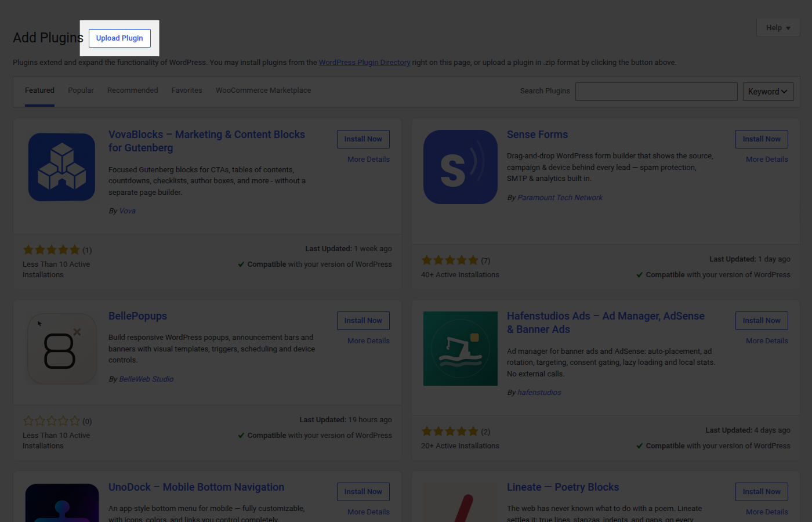Open the VovaBlocks plugin title link

tap(206, 141)
